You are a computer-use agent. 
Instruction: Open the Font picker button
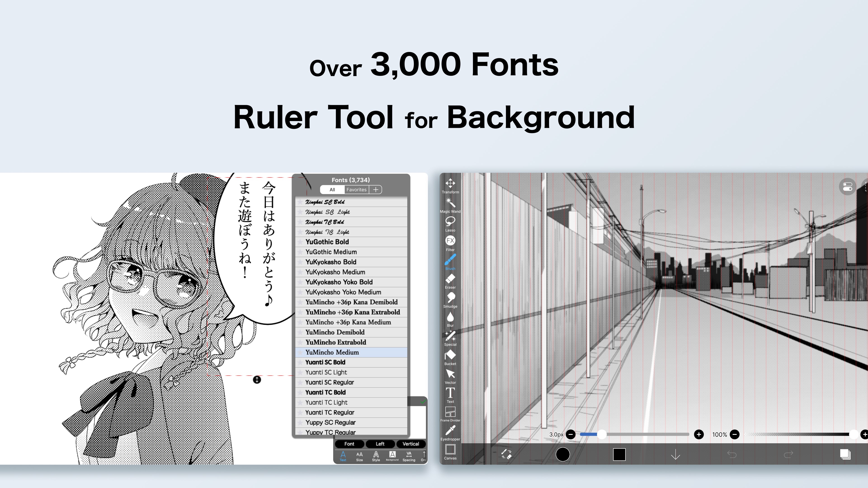click(x=349, y=444)
